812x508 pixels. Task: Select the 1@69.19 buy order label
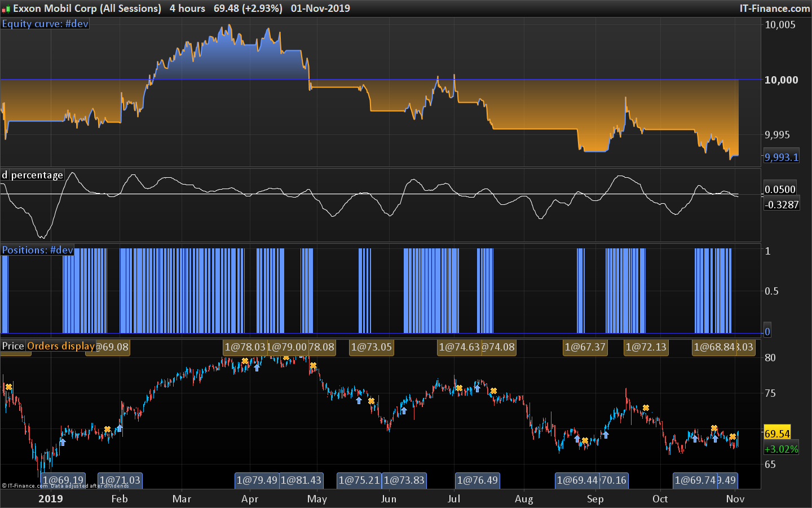pos(63,480)
